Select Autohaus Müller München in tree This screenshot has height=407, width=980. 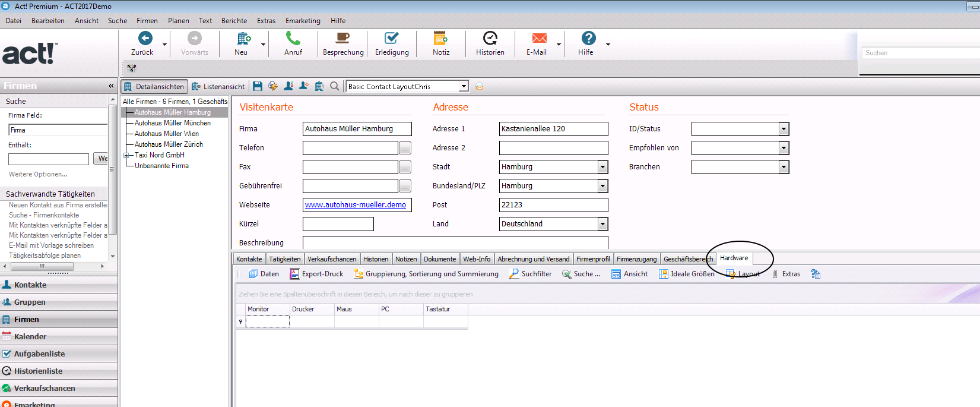pos(172,123)
